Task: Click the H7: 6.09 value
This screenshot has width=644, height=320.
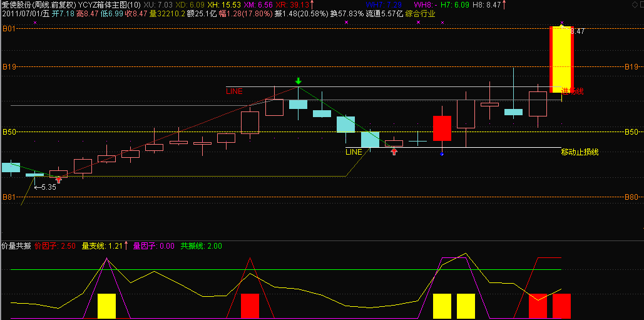Action: click(454, 5)
